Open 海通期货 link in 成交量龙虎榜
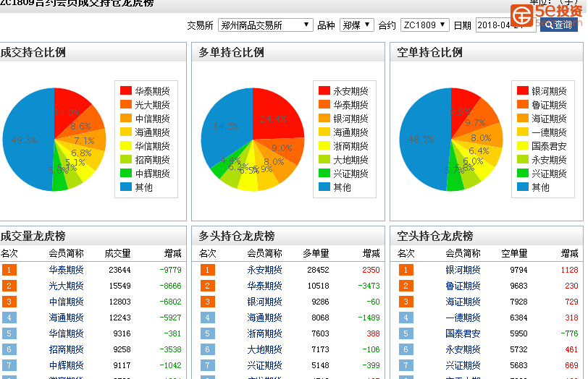This screenshot has width=588, height=379. [66, 318]
